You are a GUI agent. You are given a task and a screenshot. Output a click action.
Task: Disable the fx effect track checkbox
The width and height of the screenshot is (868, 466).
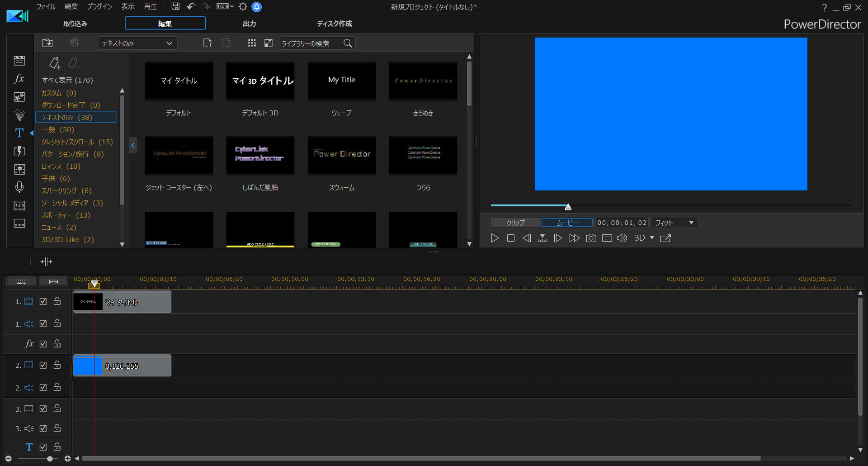click(x=43, y=344)
